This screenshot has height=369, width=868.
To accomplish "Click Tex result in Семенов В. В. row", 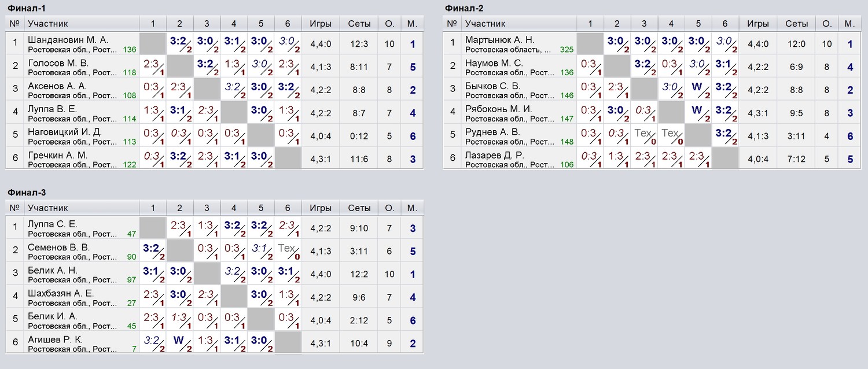I will [x=288, y=249].
